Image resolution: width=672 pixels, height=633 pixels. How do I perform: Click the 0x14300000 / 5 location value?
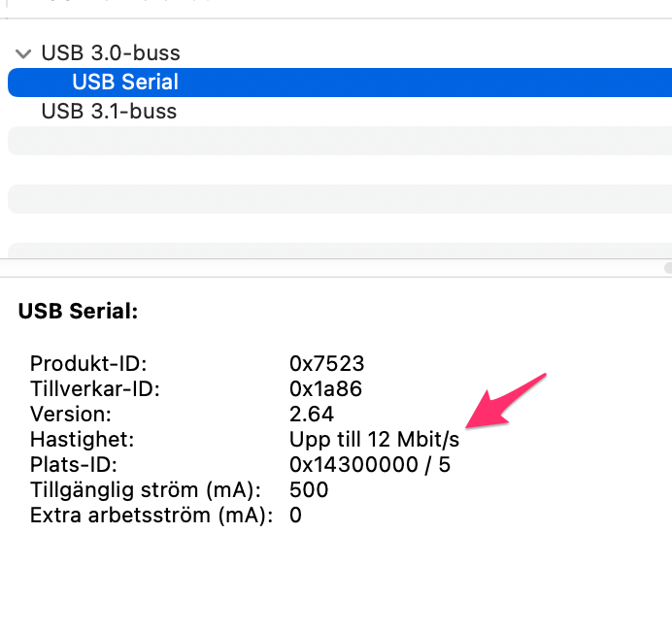[369, 465]
